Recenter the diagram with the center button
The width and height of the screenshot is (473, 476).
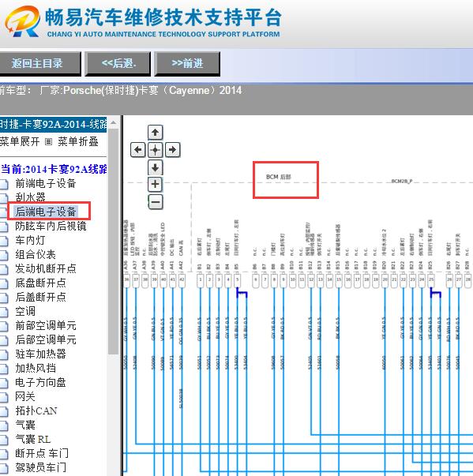coord(155,150)
